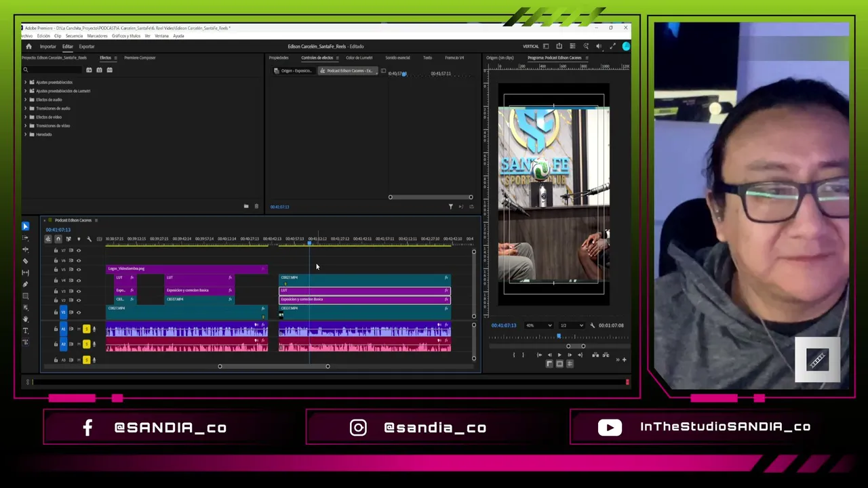Click the audio volume icon in header
Screen dimensions: 868x488
598,47
